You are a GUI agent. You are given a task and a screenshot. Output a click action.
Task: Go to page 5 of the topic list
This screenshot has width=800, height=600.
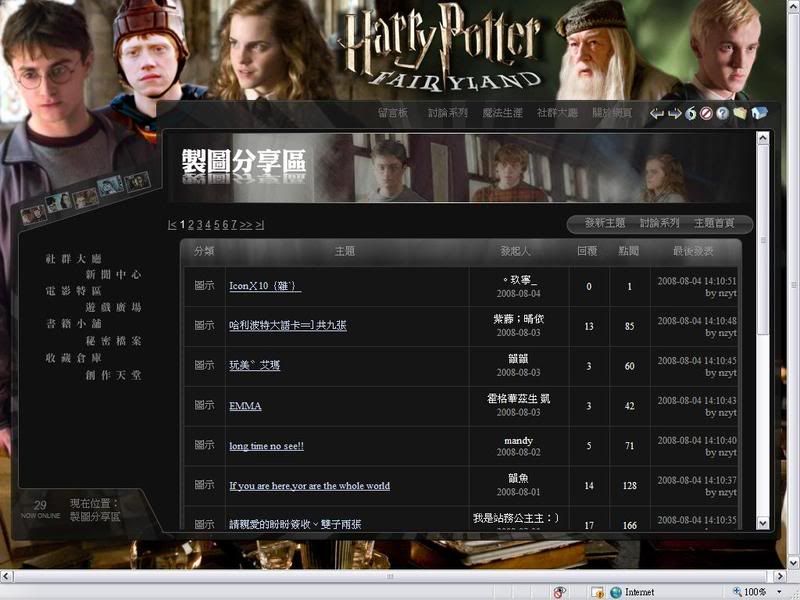click(x=217, y=224)
